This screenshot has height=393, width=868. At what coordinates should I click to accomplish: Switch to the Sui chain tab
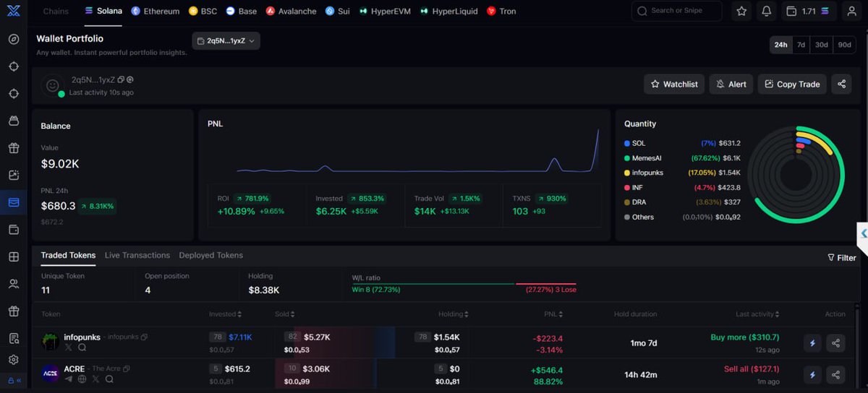tap(337, 12)
